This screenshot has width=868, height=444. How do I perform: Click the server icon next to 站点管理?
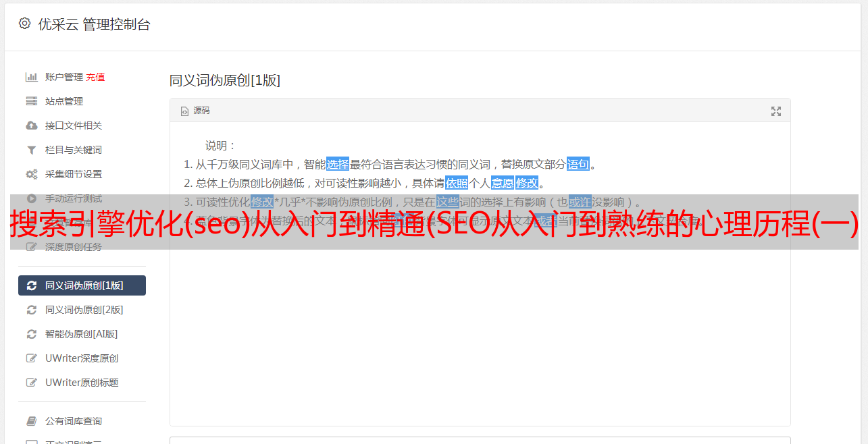point(31,101)
